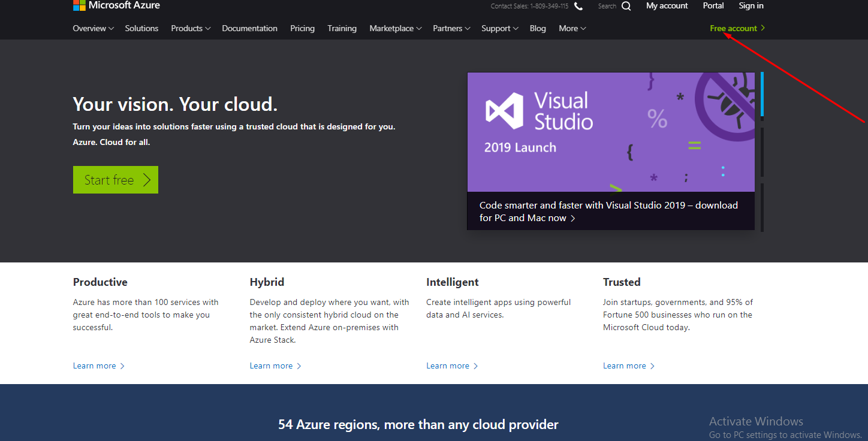Click the Productive heading
868x441 pixels.
click(x=100, y=282)
